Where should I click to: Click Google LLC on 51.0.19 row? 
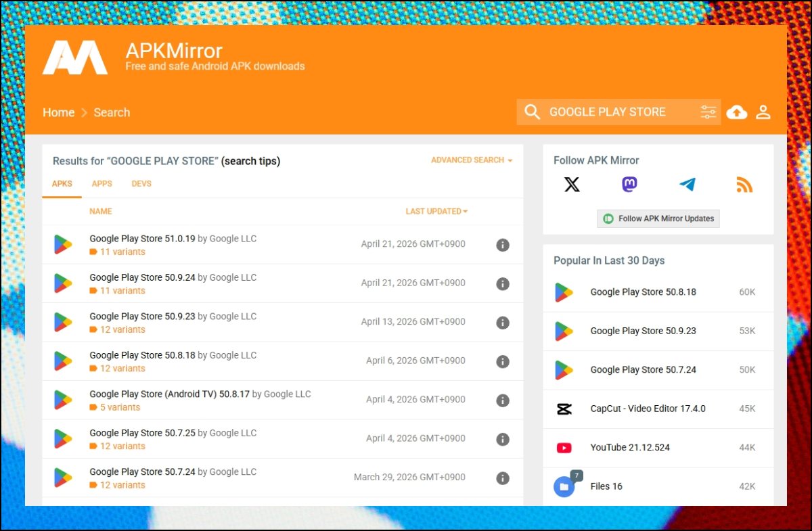click(x=233, y=239)
